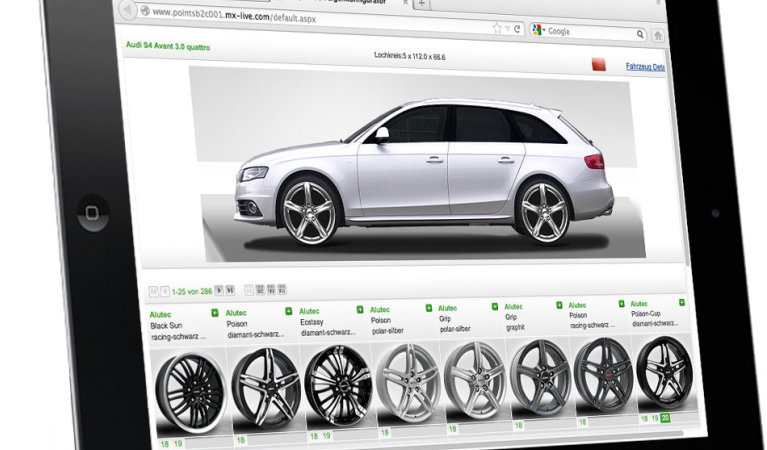Click the Google search magnifier icon
The width and height of the screenshot is (767, 450).
click(640, 34)
